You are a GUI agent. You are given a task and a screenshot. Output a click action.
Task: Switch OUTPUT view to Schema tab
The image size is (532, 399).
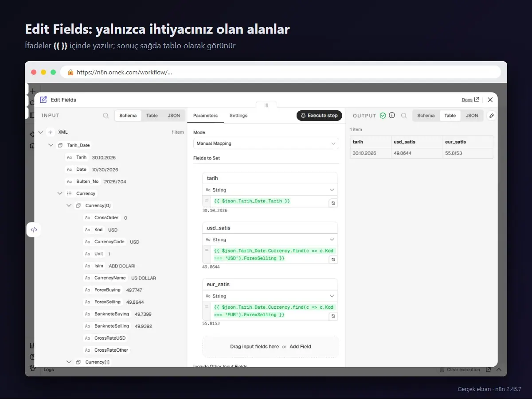click(426, 116)
